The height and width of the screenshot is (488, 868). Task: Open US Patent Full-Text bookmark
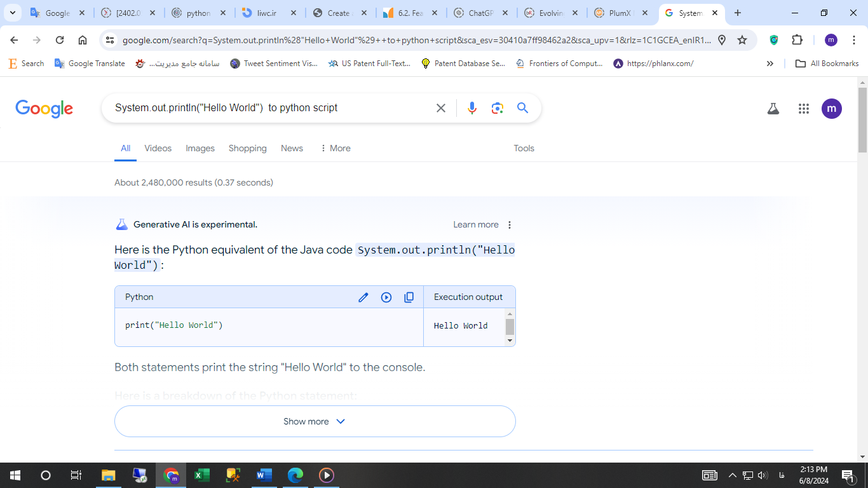point(369,64)
